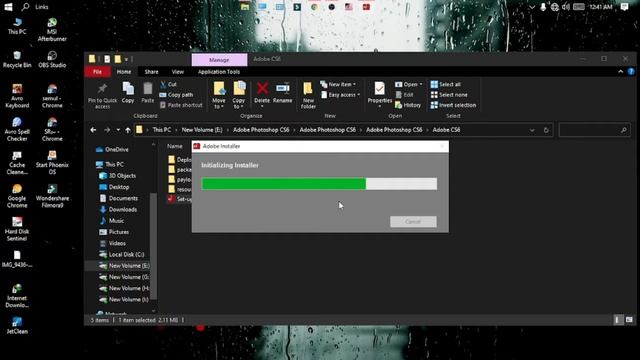The image size is (640, 360).
Task: Create a New folder from ribbon
Action: click(308, 96)
